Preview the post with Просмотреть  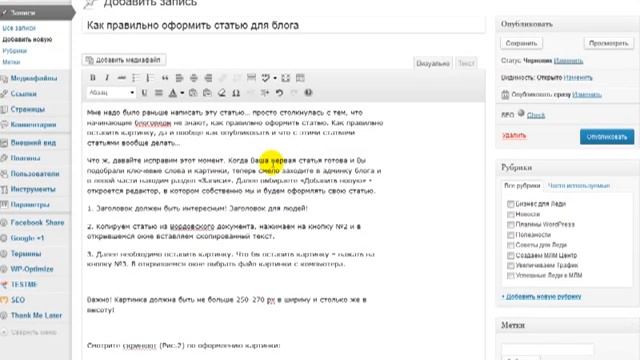click(609, 43)
